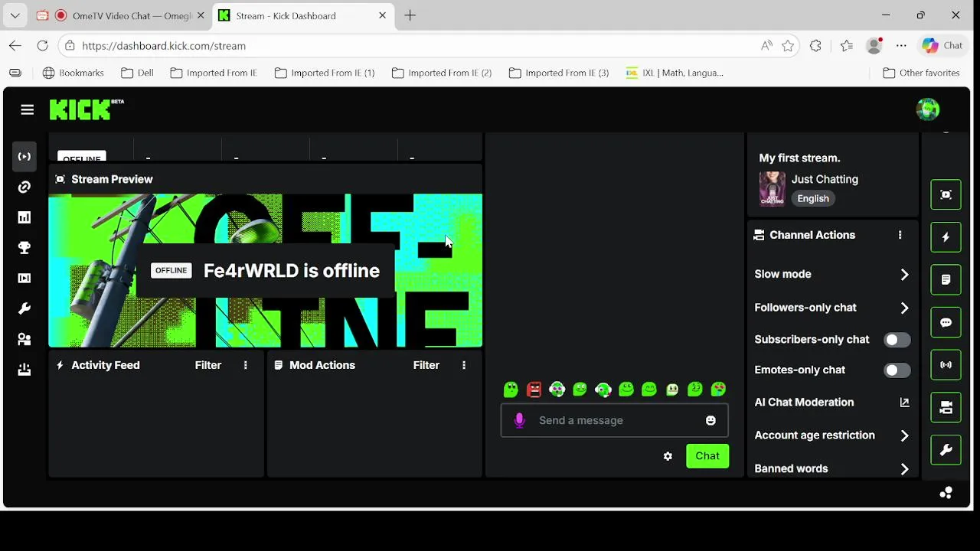Click the address bar URL
Screen dimensions: 980x551
[x=164, y=46]
